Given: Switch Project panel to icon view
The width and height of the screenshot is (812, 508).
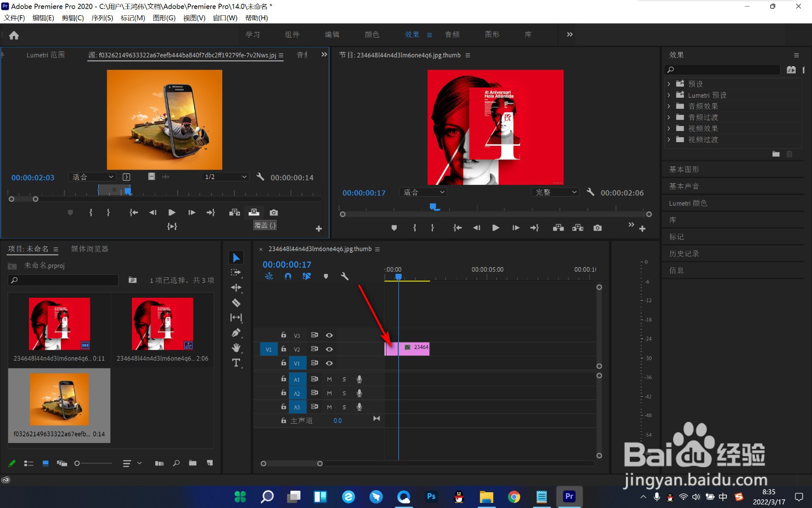Looking at the screenshot, I should [x=46, y=463].
